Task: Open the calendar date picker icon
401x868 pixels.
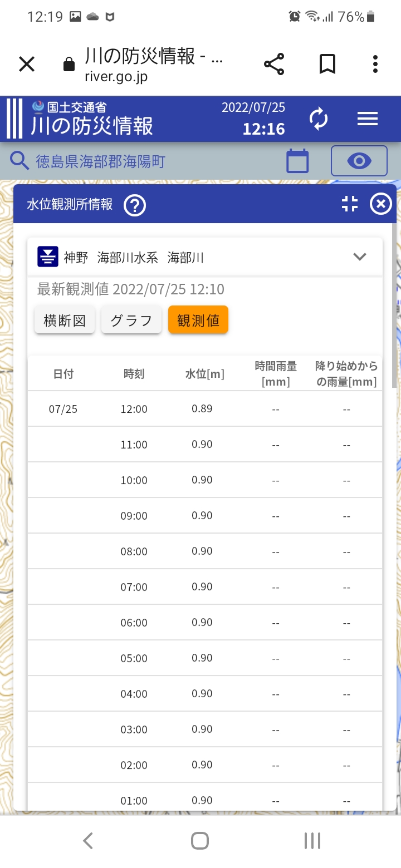Action: pos(297,161)
